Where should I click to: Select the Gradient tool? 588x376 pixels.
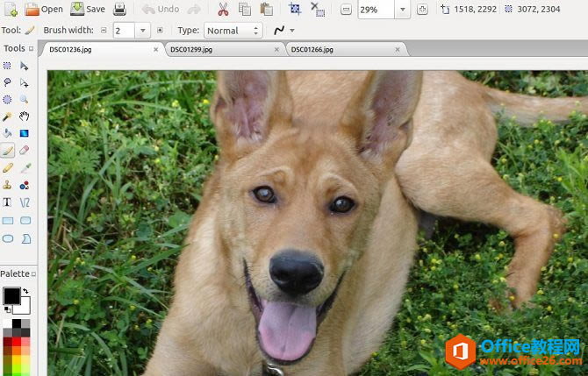pyautogui.click(x=25, y=133)
